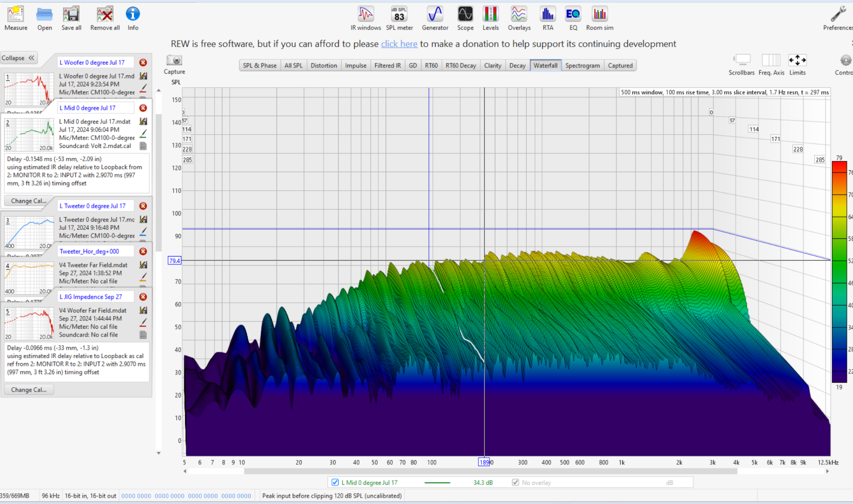Click the Capture camera icon

pos(174,60)
